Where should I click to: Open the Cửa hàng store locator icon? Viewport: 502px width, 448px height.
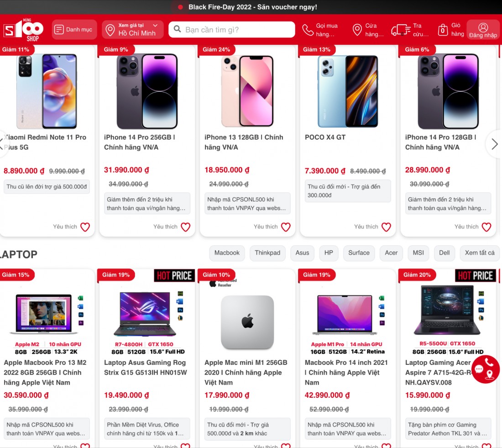pyautogui.click(x=357, y=30)
